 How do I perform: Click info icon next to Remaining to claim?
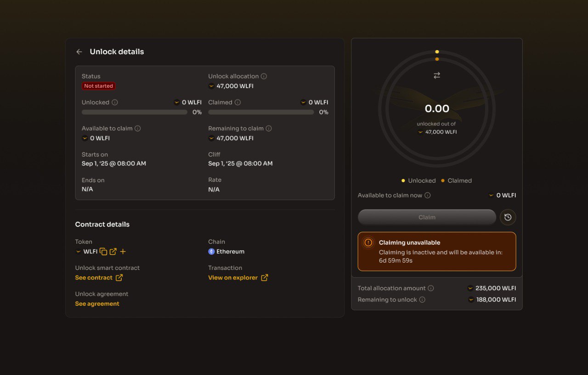click(x=269, y=129)
